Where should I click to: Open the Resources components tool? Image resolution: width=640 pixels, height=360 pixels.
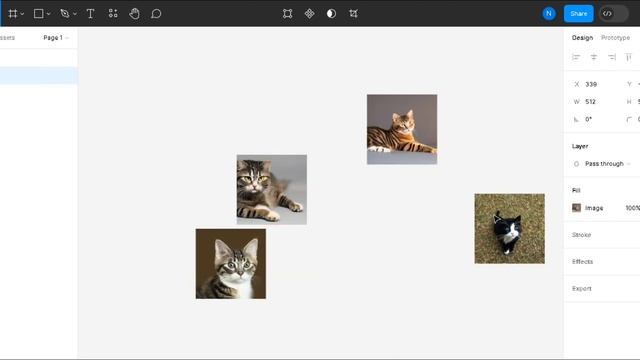click(113, 13)
